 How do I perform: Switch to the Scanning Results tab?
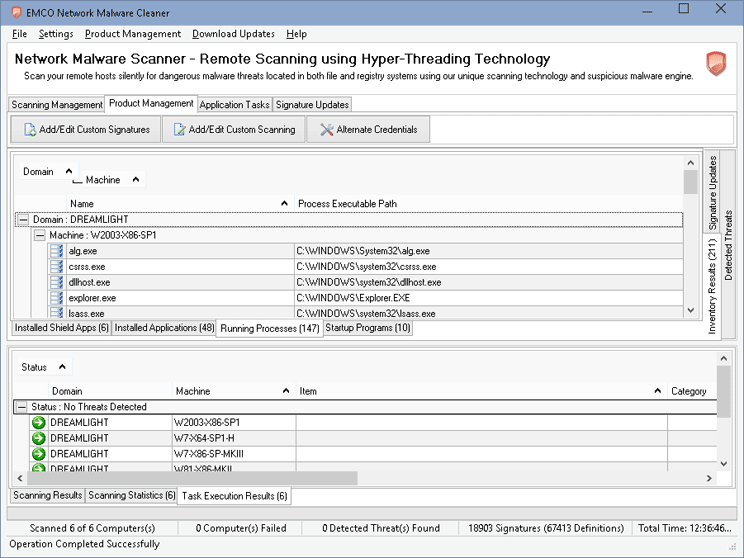(47, 495)
